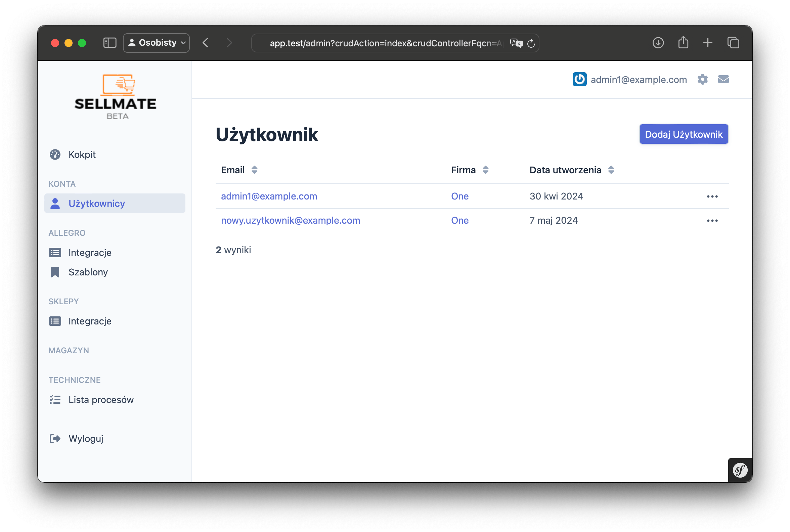
Task: Click the date 7 maj 2024
Action: point(554,220)
